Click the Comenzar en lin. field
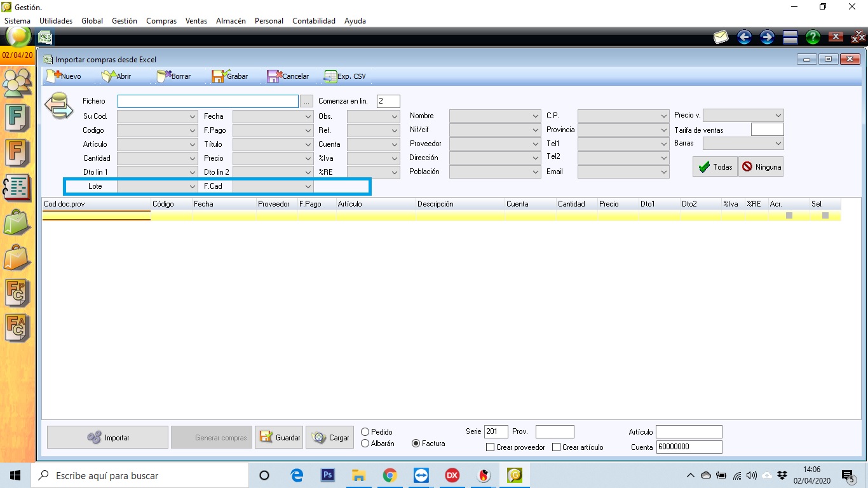The width and height of the screenshot is (868, 488). point(388,101)
